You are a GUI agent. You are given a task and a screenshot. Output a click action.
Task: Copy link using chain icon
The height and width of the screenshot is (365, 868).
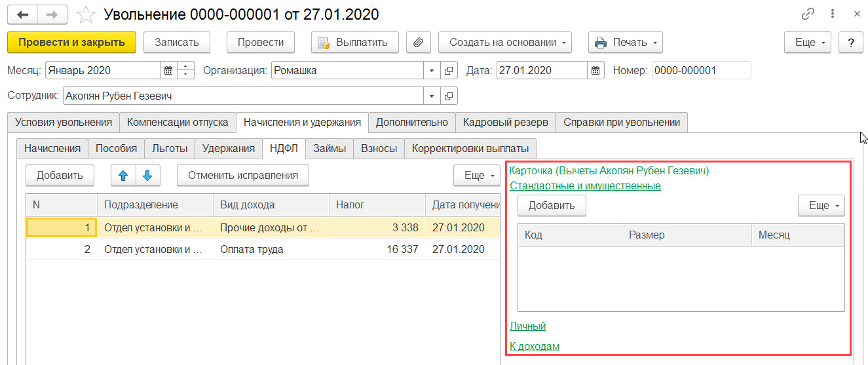tap(808, 14)
